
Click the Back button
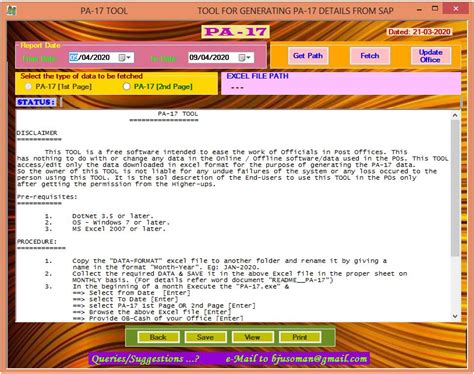(x=158, y=337)
